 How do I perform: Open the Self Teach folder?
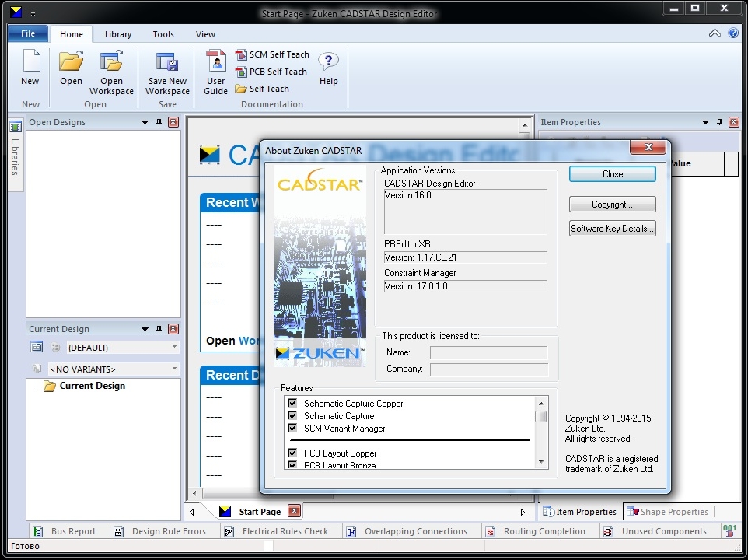[x=262, y=89]
